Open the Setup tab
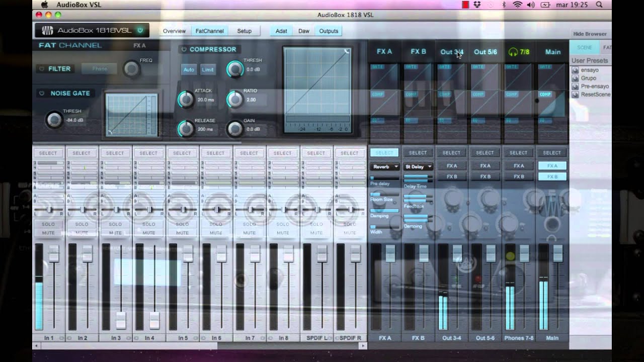Viewport: 644px width, 362px height. click(x=244, y=31)
